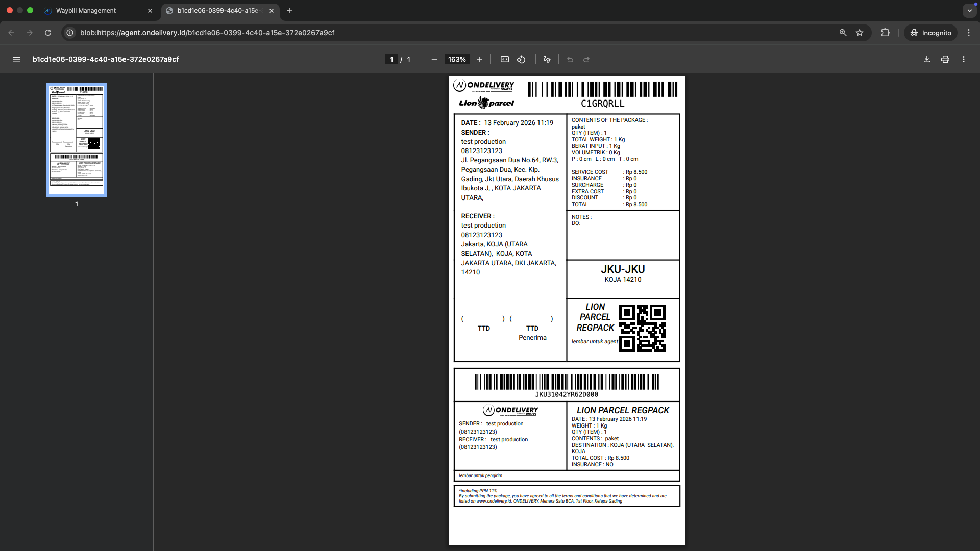Download the PDF file
980x551 pixels.
click(x=927, y=59)
